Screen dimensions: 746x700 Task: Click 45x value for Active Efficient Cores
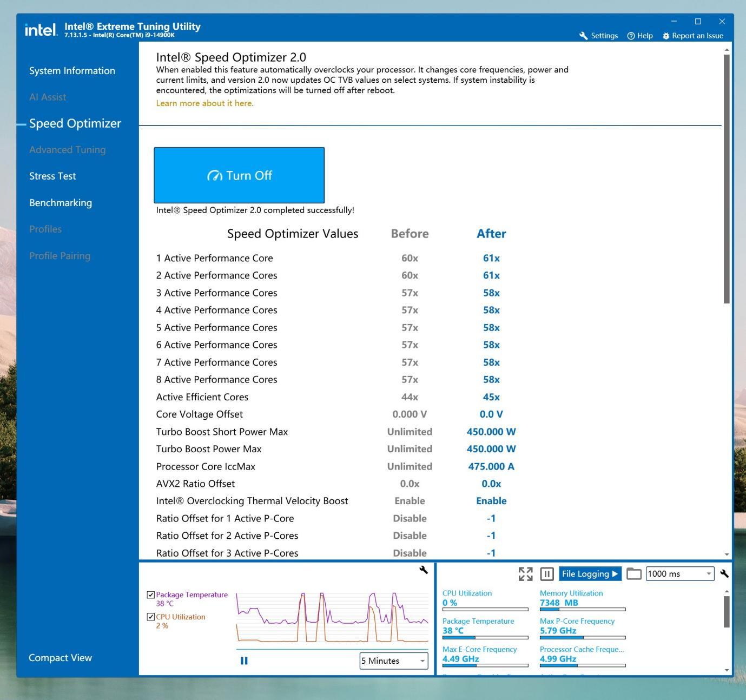point(491,397)
